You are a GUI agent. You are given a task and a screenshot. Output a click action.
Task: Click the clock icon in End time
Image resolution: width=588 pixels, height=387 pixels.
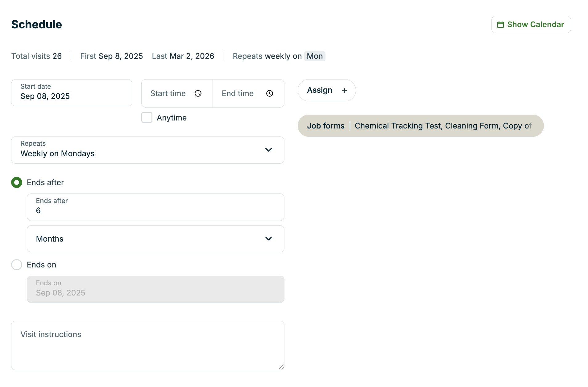(270, 93)
